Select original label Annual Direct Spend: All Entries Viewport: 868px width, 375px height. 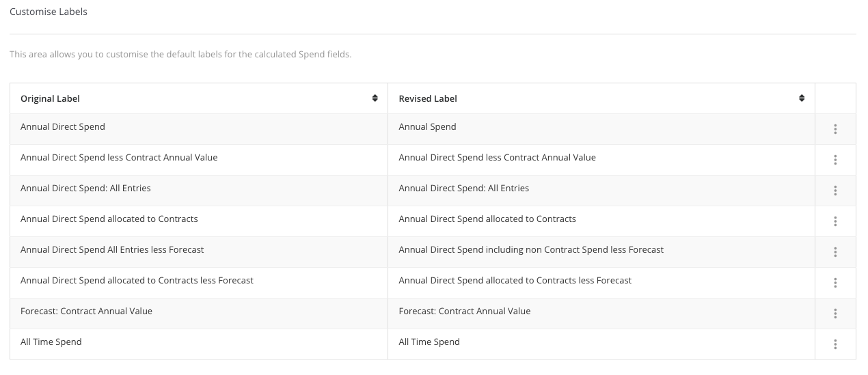pos(85,189)
